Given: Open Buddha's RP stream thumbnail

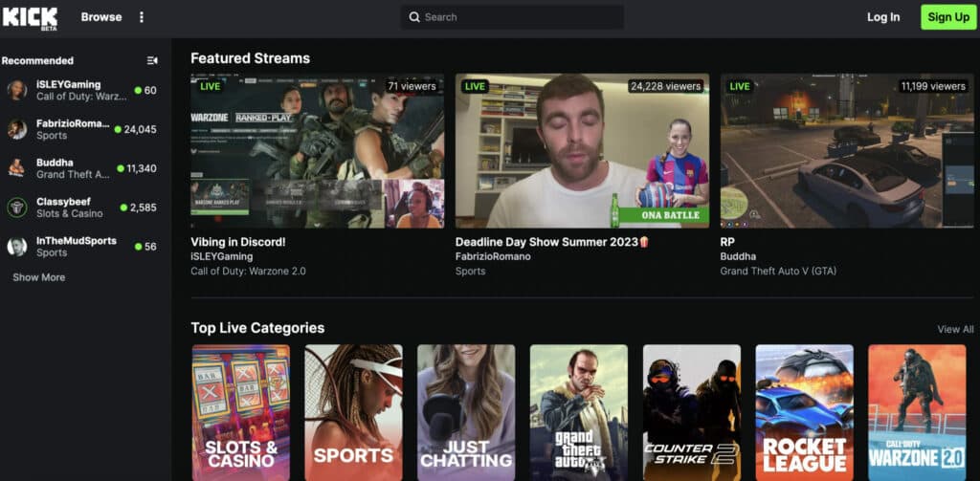Looking at the screenshot, I should (847, 150).
